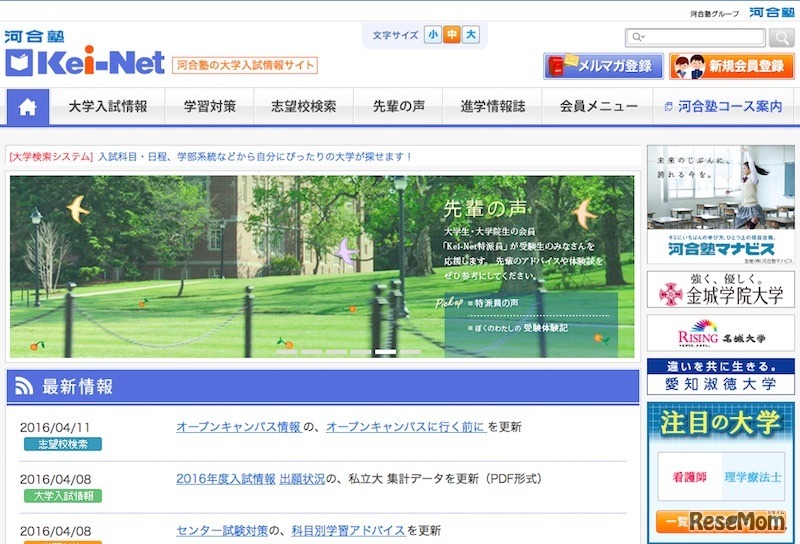This screenshot has width=800, height=544.
Task: Click the 注目の大学 heading banner
Action: (721, 424)
